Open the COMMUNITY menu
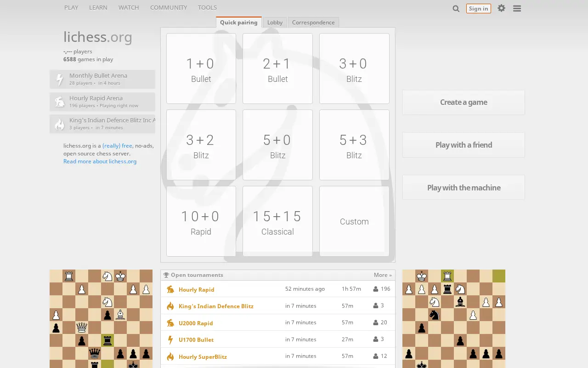The width and height of the screenshot is (588, 368). point(169,7)
